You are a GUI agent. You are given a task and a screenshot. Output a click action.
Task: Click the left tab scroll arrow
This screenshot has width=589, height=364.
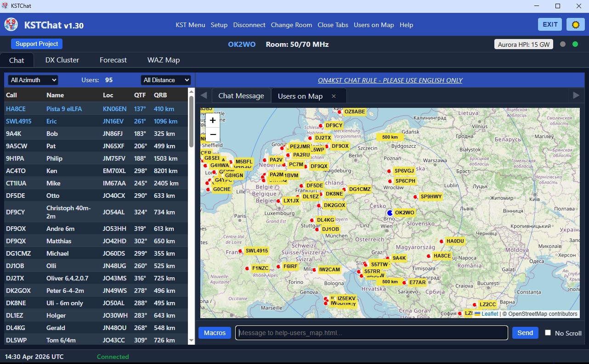click(x=204, y=95)
